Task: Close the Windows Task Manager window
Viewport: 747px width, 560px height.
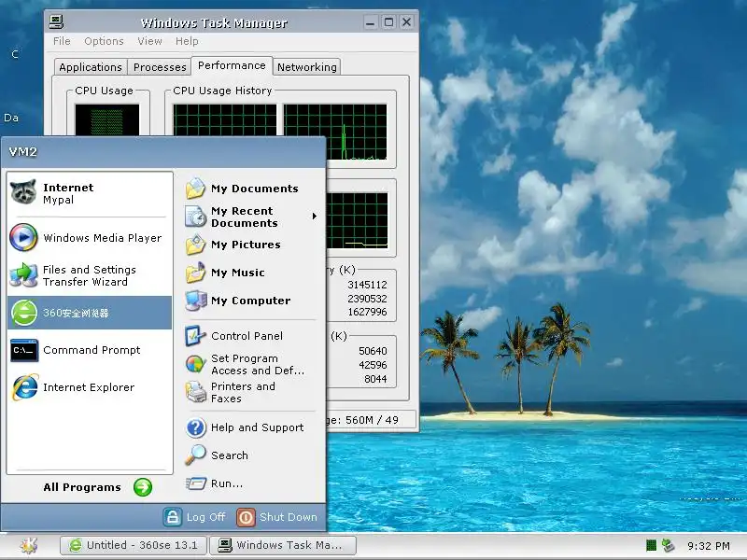Action: (x=406, y=21)
